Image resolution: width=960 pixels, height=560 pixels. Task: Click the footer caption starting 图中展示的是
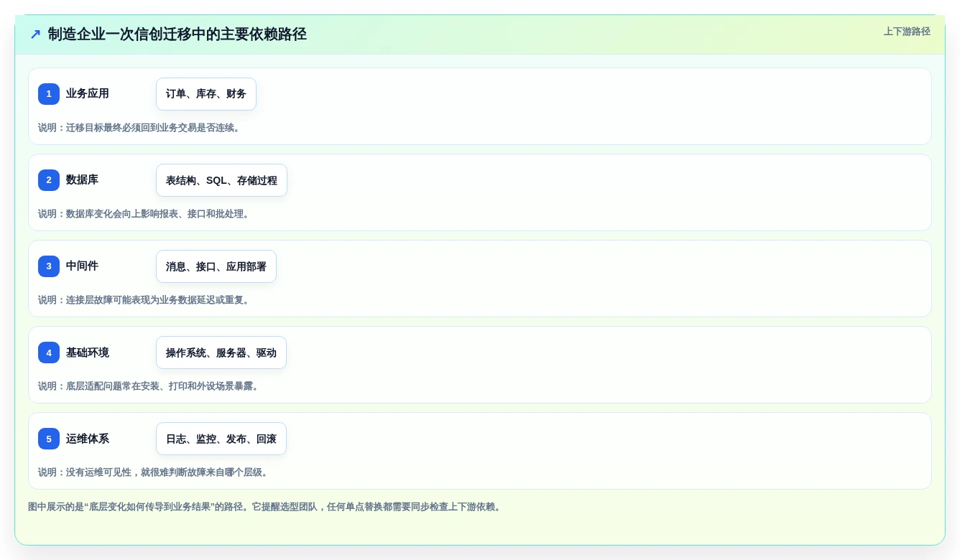265,507
